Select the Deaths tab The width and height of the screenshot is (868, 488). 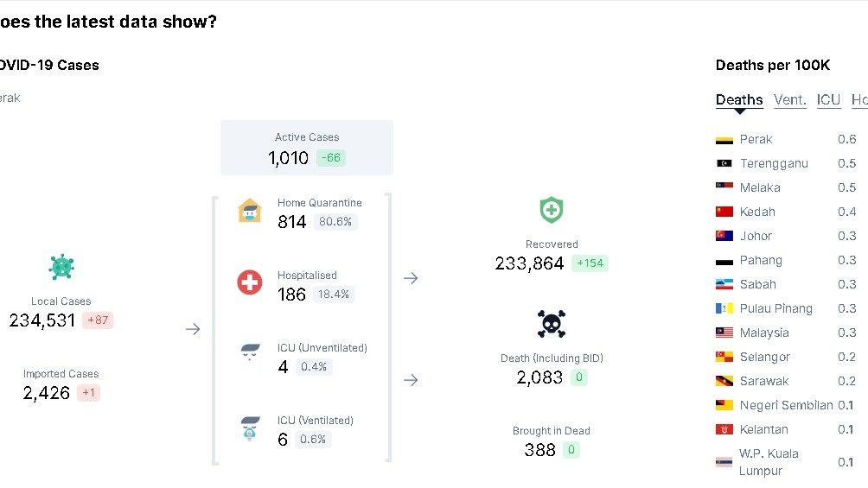coord(739,99)
